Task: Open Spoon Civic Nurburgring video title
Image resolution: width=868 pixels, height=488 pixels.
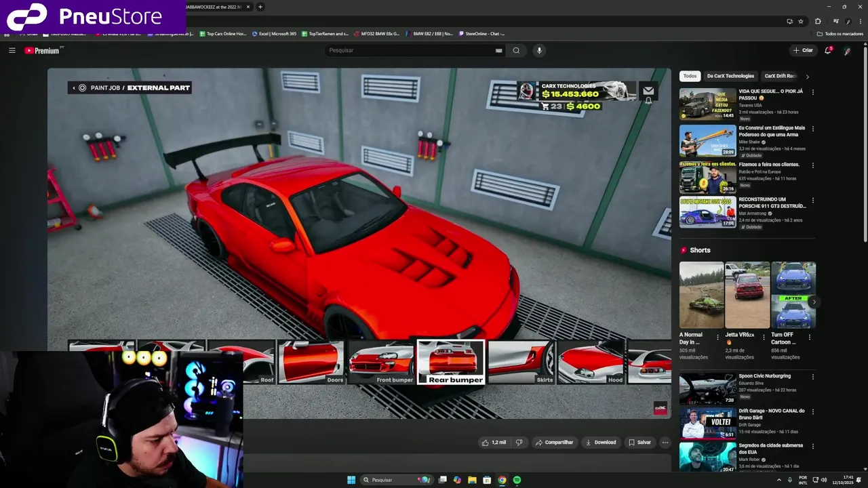Action: (765, 376)
